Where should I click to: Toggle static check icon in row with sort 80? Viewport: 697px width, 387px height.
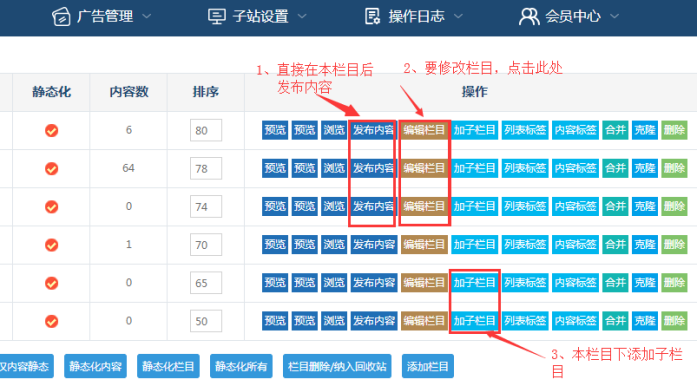click(x=52, y=131)
